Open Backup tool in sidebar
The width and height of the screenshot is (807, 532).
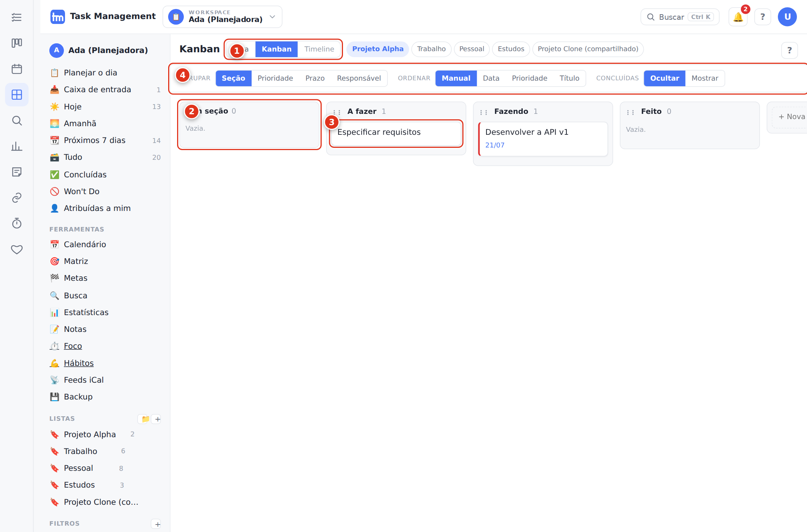(105, 397)
